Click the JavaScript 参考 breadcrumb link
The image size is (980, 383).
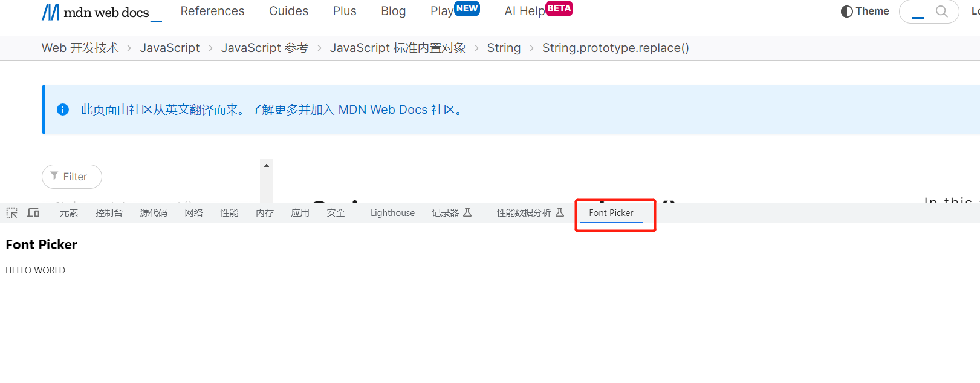[x=265, y=48]
